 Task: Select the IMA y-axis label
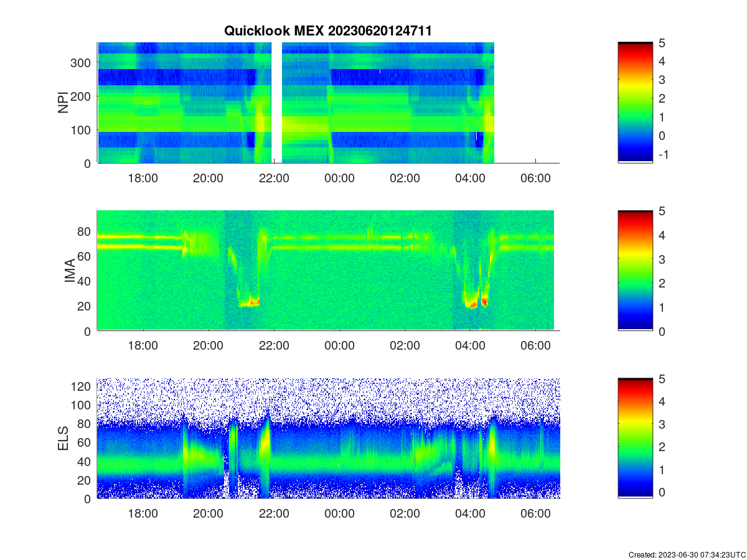point(70,271)
